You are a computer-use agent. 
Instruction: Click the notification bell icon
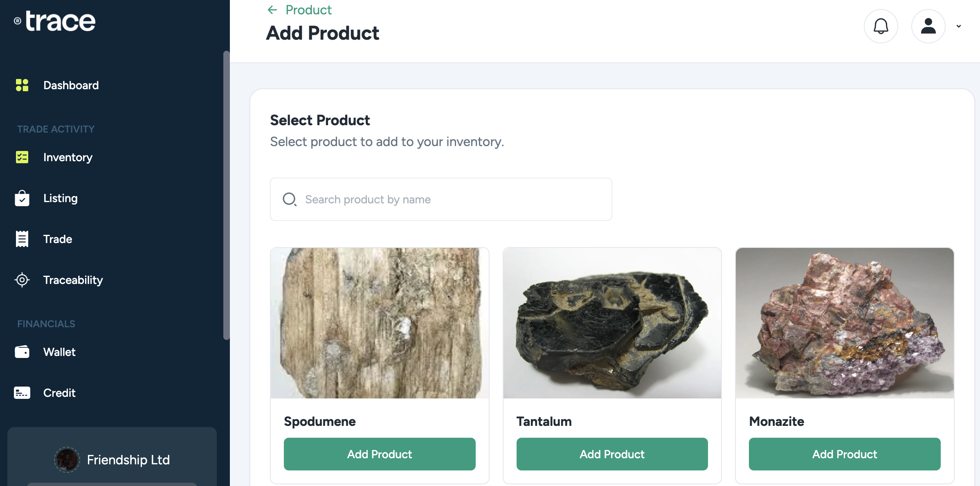(881, 26)
